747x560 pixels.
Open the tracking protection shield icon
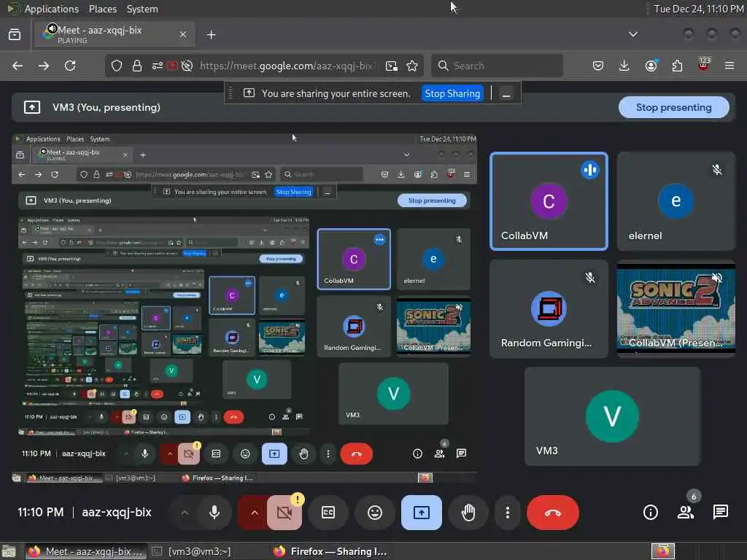(x=117, y=66)
